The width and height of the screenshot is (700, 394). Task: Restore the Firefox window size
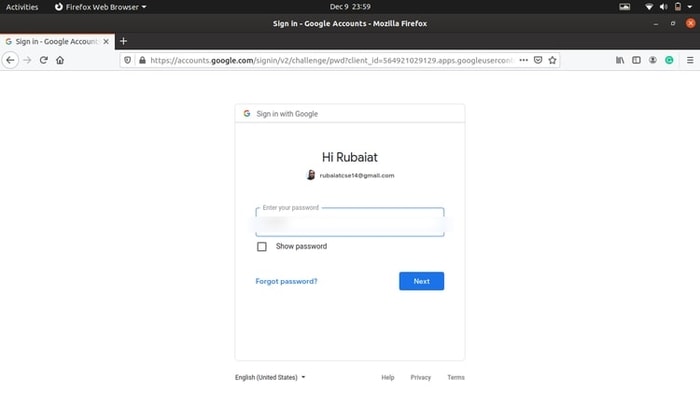[x=673, y=24]
